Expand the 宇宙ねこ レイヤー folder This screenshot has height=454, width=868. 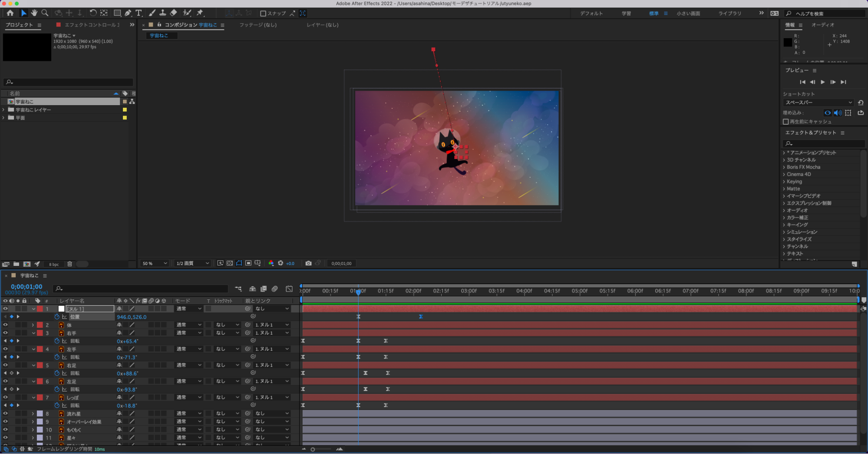[4, 110]
